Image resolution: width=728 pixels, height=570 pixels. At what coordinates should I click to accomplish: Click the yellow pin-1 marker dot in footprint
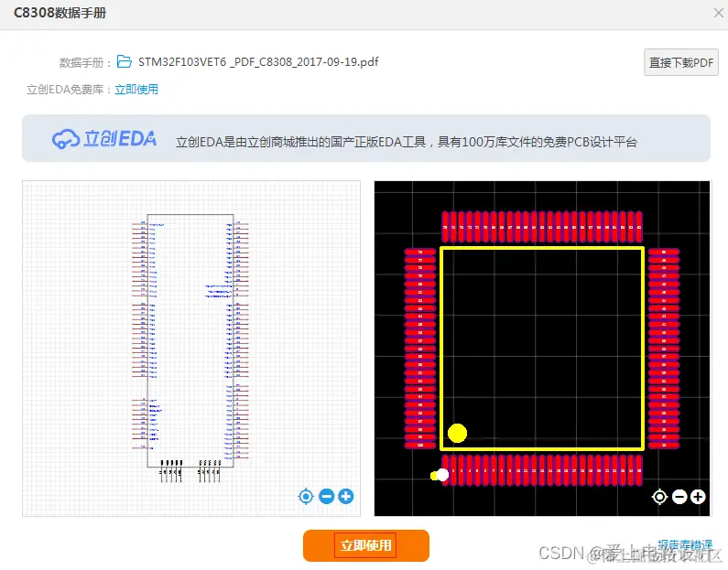(457, 433)
